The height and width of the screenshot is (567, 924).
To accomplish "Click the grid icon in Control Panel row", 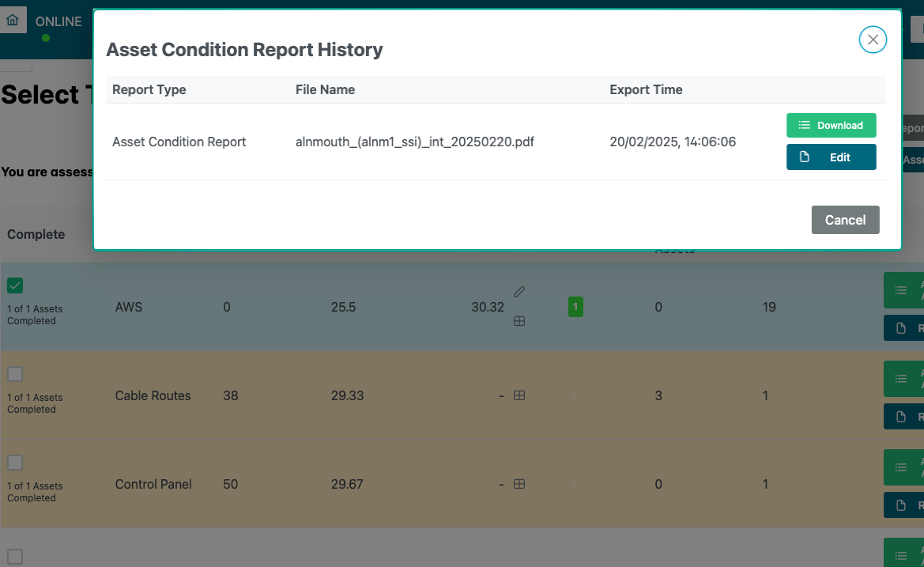I will pos(519,484).
